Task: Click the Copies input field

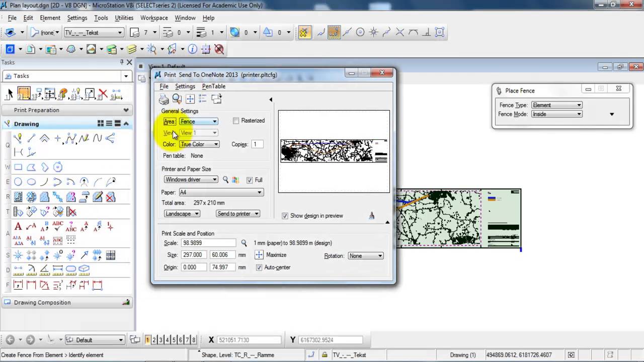Action: coord(257,144)
